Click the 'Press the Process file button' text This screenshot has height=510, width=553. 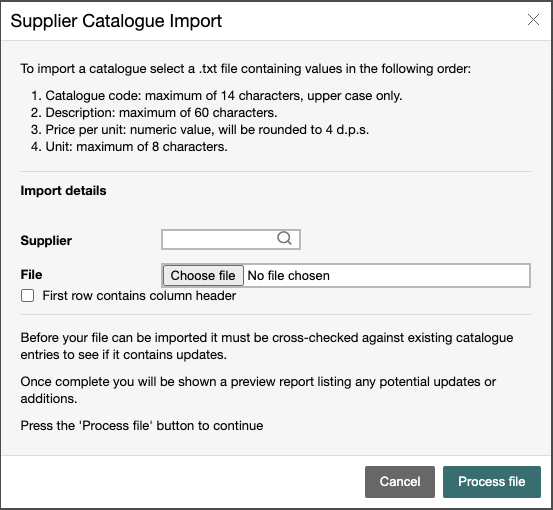coord(142,425)
